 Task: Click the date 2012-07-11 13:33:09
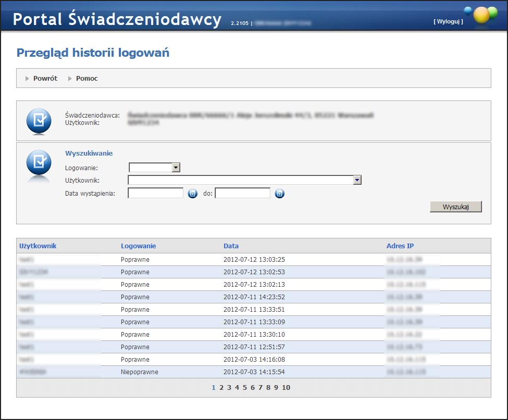click(254, 322)
